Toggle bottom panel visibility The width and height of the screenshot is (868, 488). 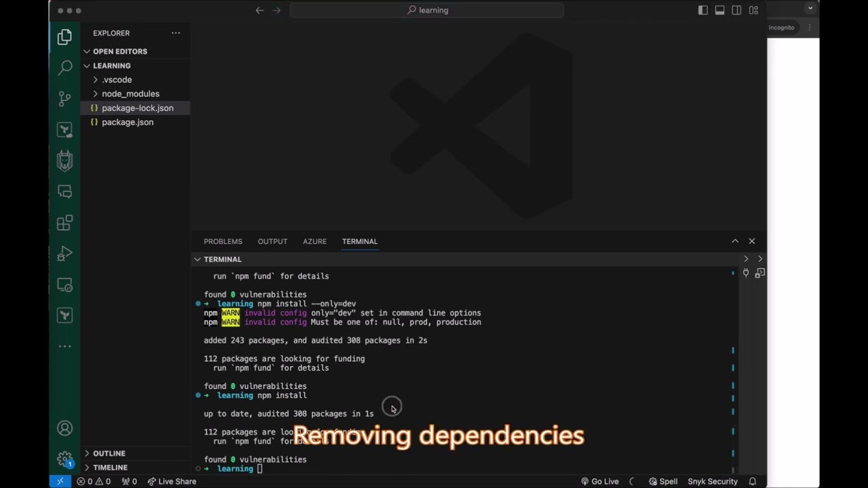tap(720, 10)
